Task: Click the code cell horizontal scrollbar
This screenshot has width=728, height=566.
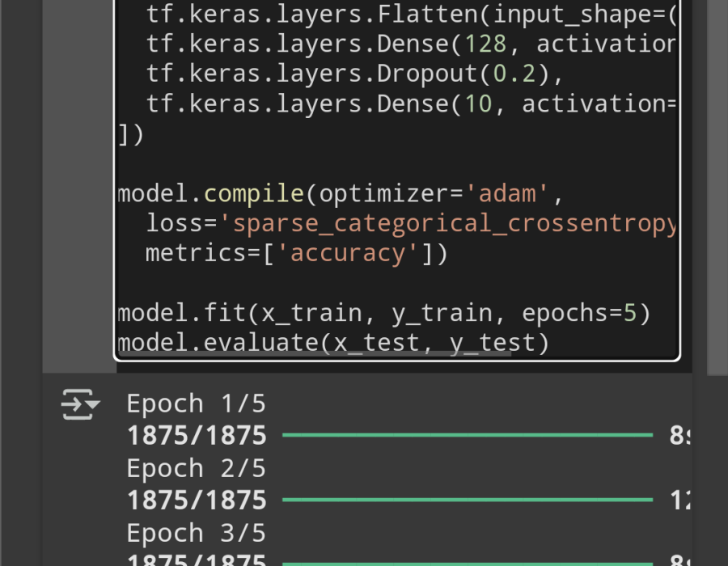Action: (315, 354)
